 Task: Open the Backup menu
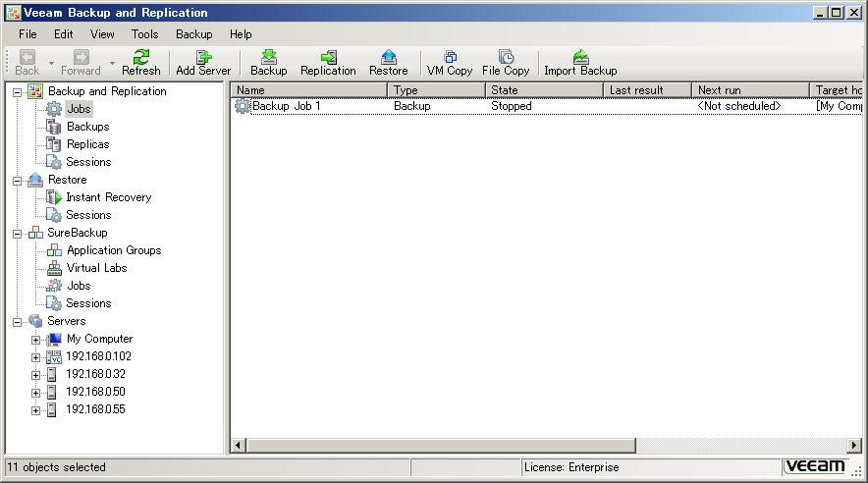pos(194,34)
